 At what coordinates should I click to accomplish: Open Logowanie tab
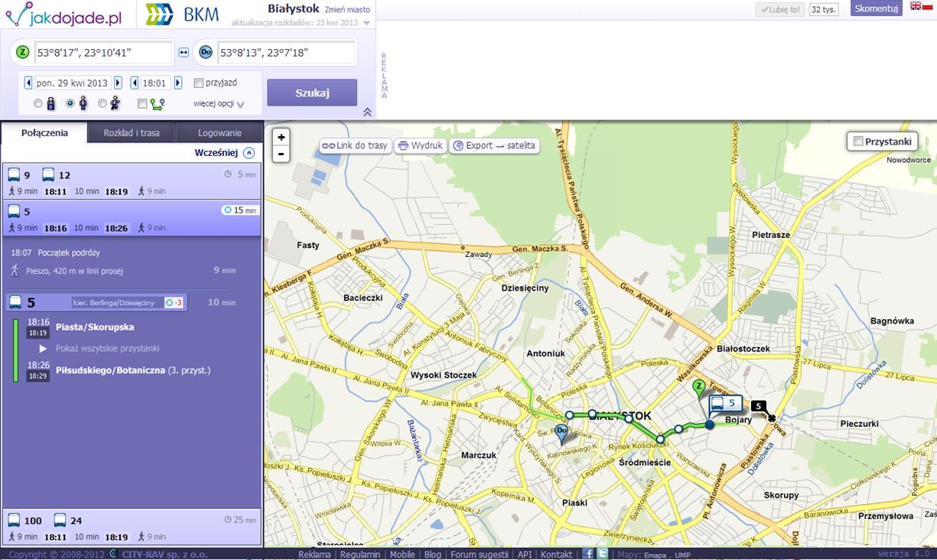220,133
